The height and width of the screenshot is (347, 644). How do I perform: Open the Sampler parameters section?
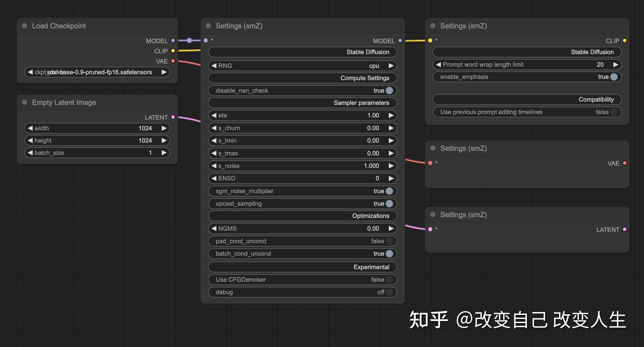[x=302, y=103]
